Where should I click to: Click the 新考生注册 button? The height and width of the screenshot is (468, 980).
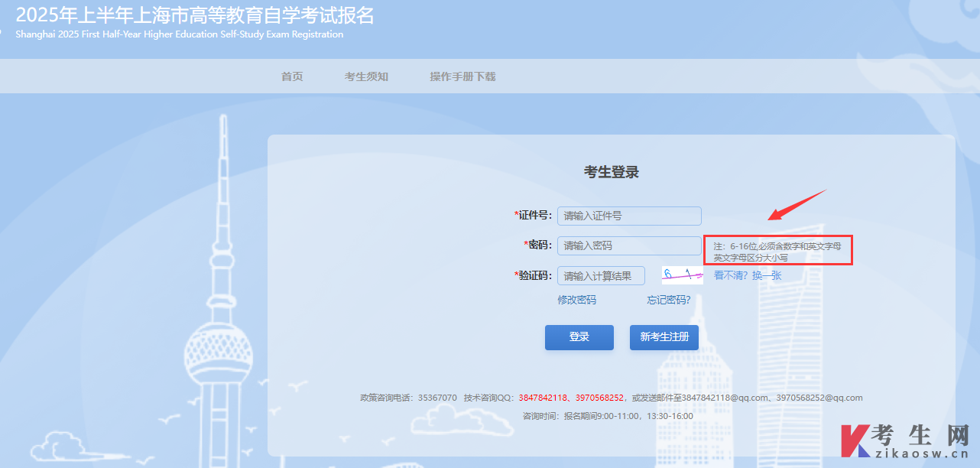pyautogui.click(x=664, y=337)
